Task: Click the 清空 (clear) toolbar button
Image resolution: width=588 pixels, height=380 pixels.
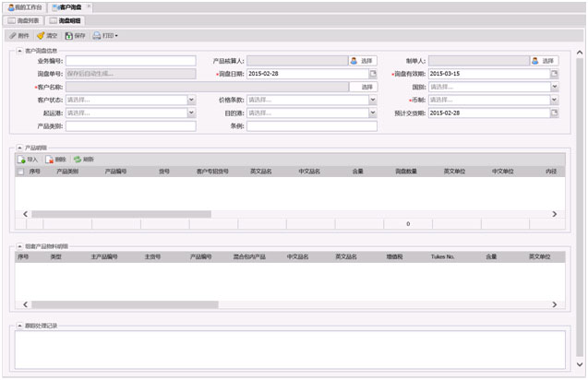Action: tap(46, 35)
